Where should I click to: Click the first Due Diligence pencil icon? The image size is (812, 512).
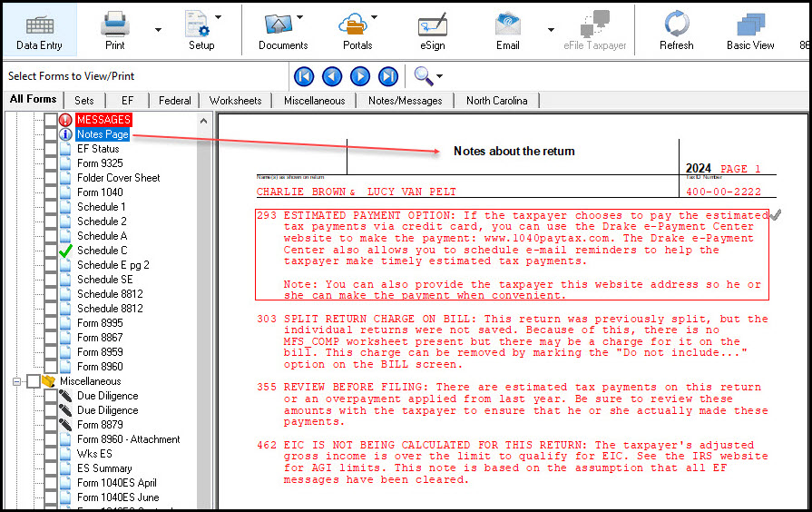tap(65, 396)
